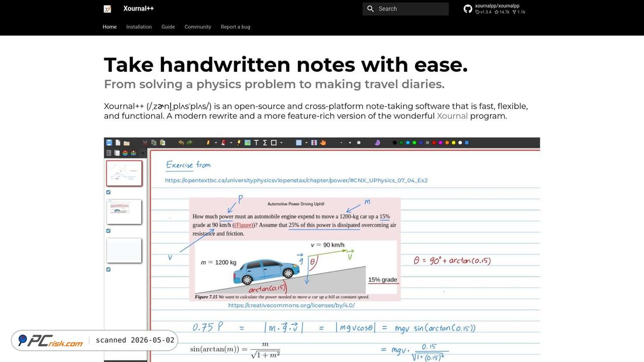644x362 pixels.
Task: Select the third blank page thumbnail
Action: pyautogui.click(x=124, y=250)
